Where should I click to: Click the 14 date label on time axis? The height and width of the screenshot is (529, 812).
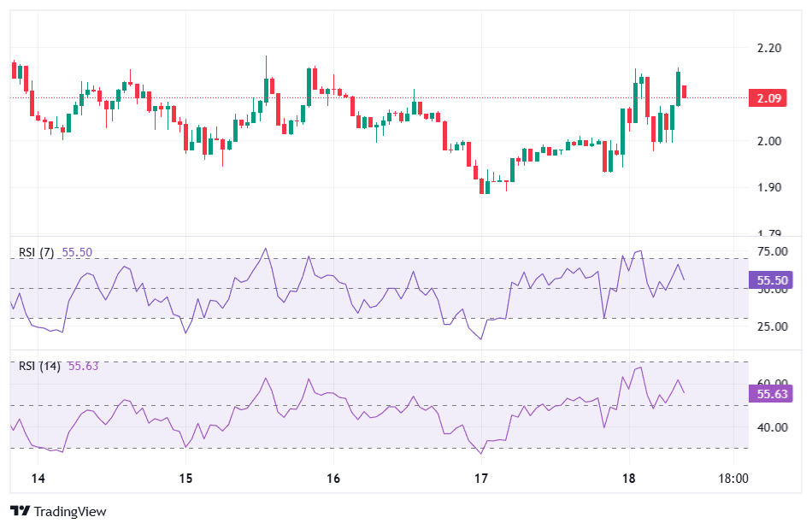38,478
